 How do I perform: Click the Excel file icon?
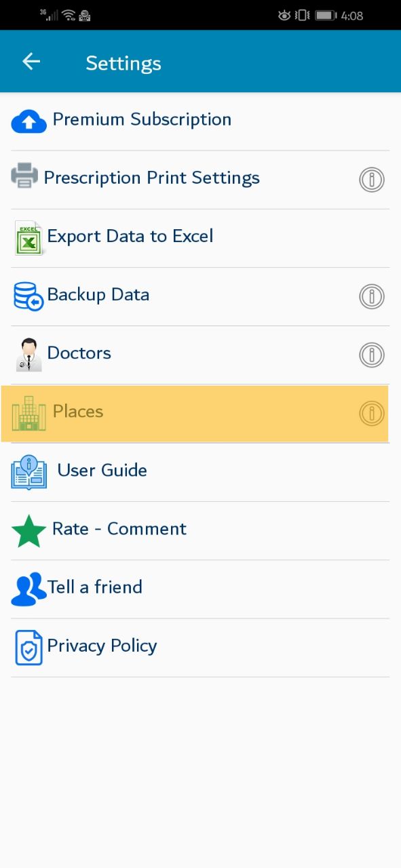click(28, 238)
